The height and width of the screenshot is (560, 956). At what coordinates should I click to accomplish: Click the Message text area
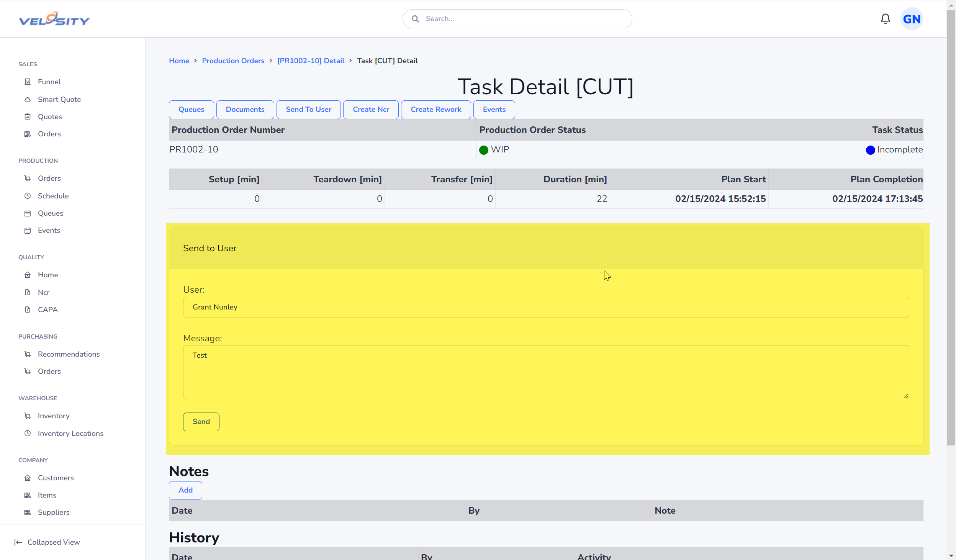[546, 372]
